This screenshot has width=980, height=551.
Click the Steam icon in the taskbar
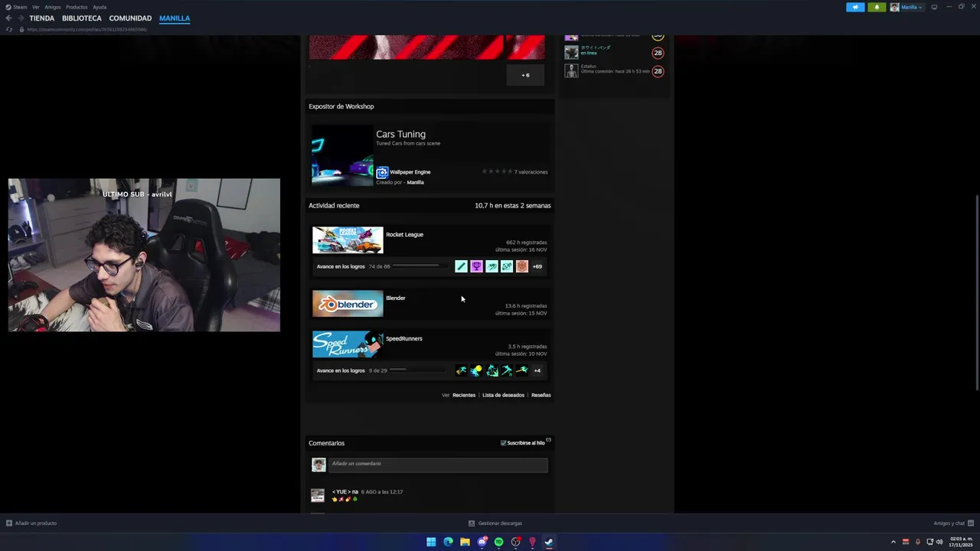pos(549,542)
